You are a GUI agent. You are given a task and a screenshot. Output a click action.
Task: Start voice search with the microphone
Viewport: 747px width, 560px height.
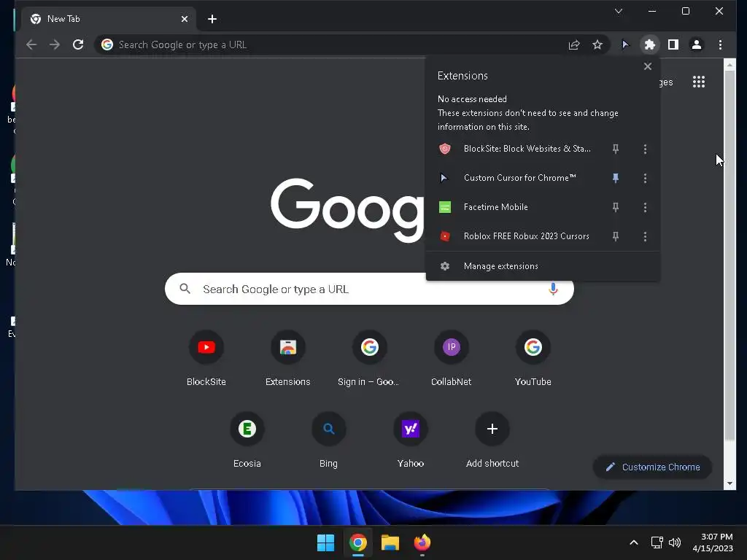[x=553, y=289]
